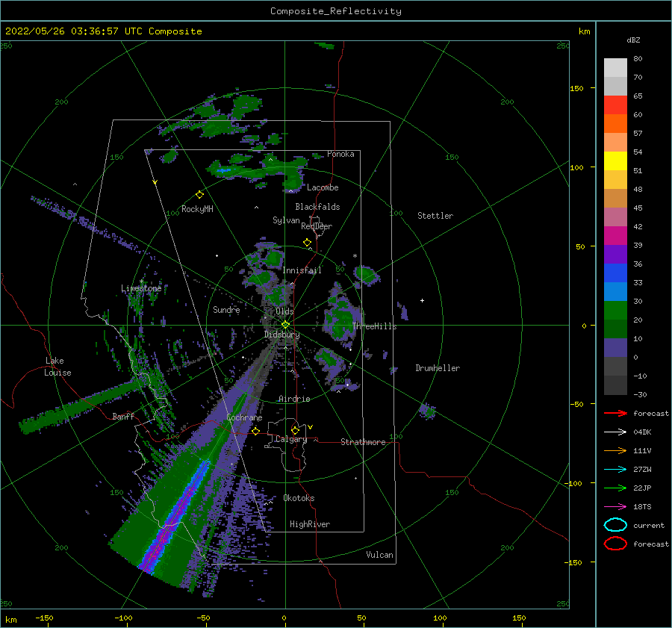Viewport: 672px width, 628px height.
Task: Click the yellow diamond marker near Cochrane
Action: click(256, 431)
